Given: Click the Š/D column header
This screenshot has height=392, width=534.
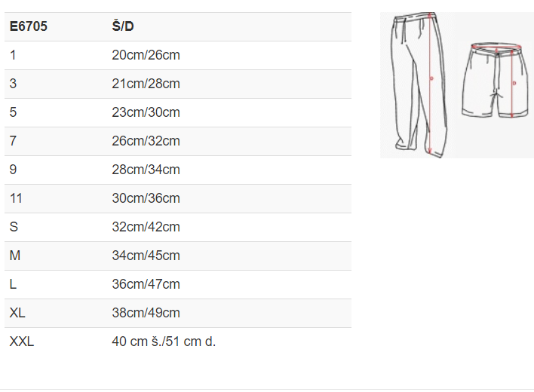Looking at the screenshot, I should (x=124, y=26).
